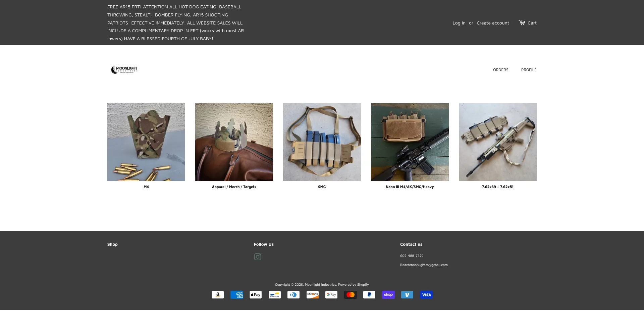Screen dimensions: 644x333
Task: Select the SMG magazine chest rig thumbnail
Action: 322,142
